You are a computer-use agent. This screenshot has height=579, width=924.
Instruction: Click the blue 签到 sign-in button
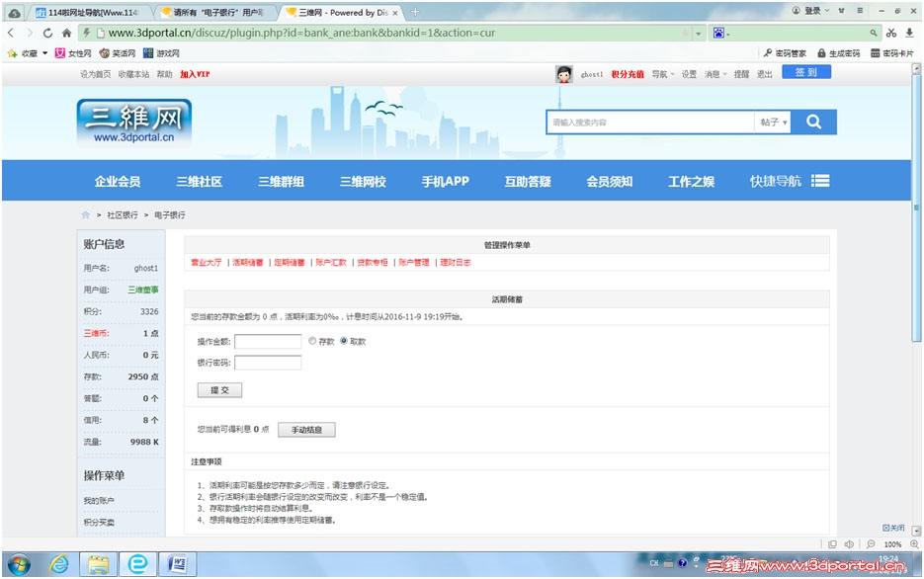click(806, 72)
